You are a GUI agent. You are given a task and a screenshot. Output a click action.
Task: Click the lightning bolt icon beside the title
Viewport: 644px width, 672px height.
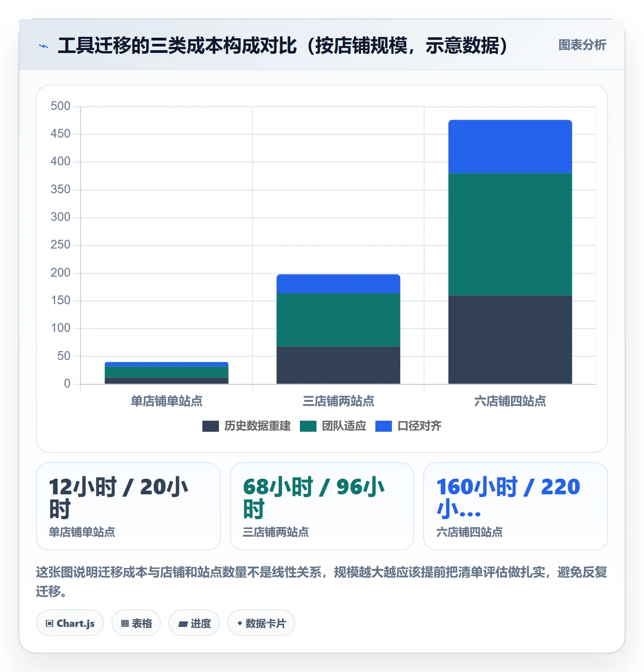point(44,46)
